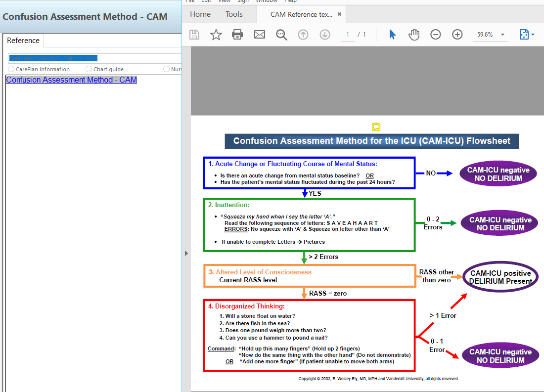544x392 pixels.
Task: Click the yellow comment note icon
Action: coord(376,127)
